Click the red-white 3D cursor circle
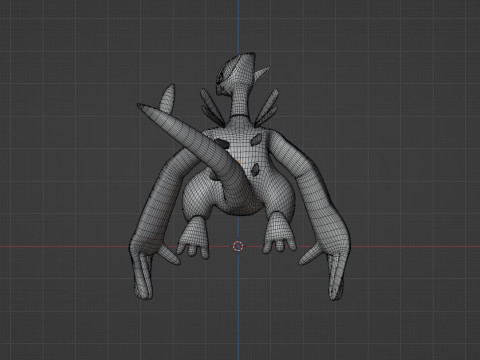The height and width of the screenshot is (360, 480). click(238, 246)
